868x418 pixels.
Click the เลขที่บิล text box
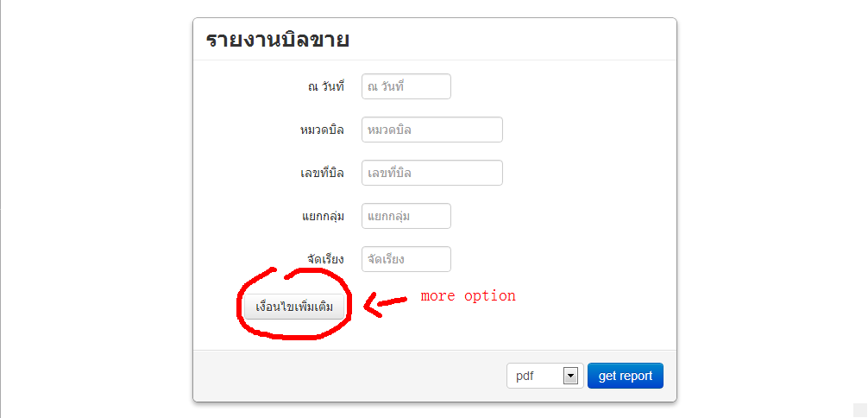pyautogui.click(x=432, y=173)
